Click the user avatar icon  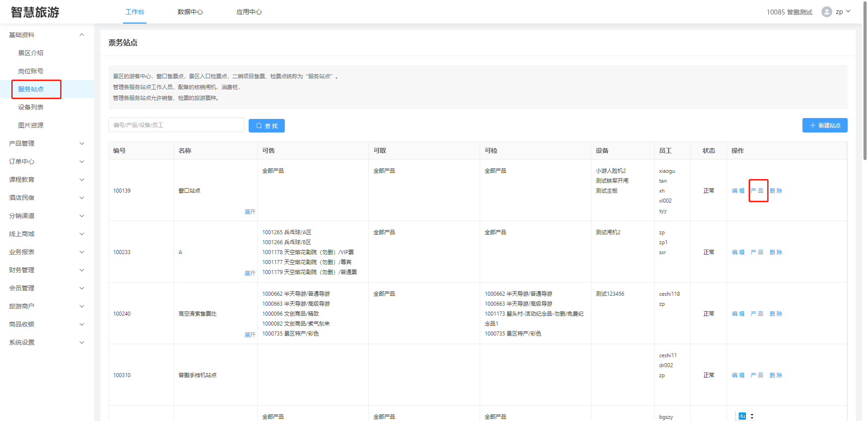pos(826,12)
